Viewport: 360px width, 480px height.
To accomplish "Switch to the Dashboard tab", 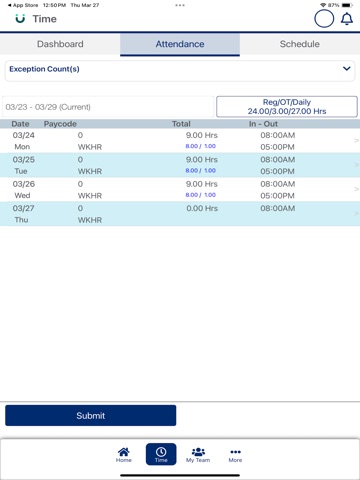I will [60, 44].
